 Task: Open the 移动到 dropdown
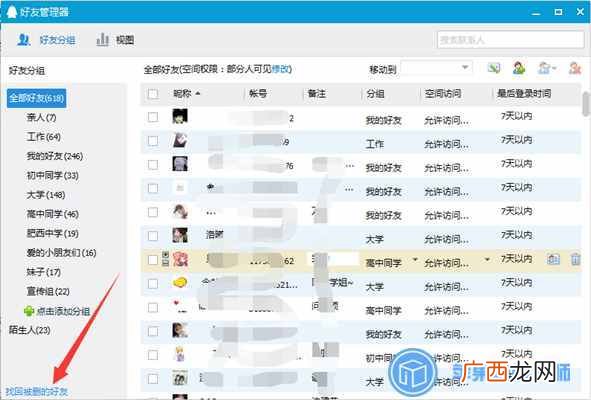[436, 68]
